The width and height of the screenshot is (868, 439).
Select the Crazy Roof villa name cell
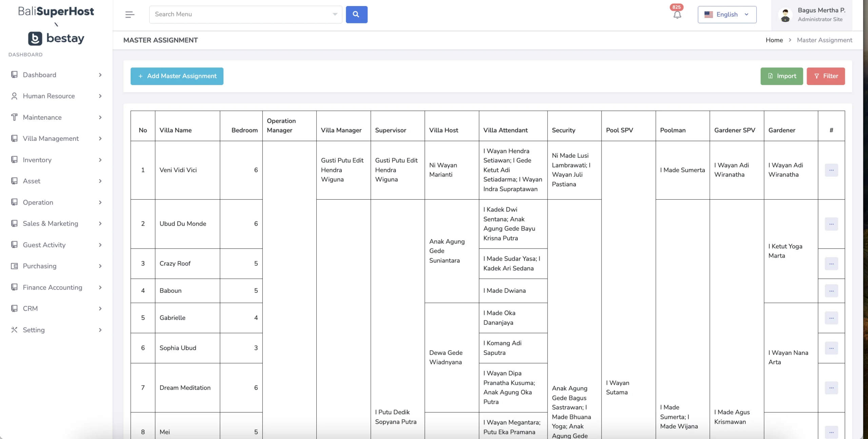coord(188,263)
